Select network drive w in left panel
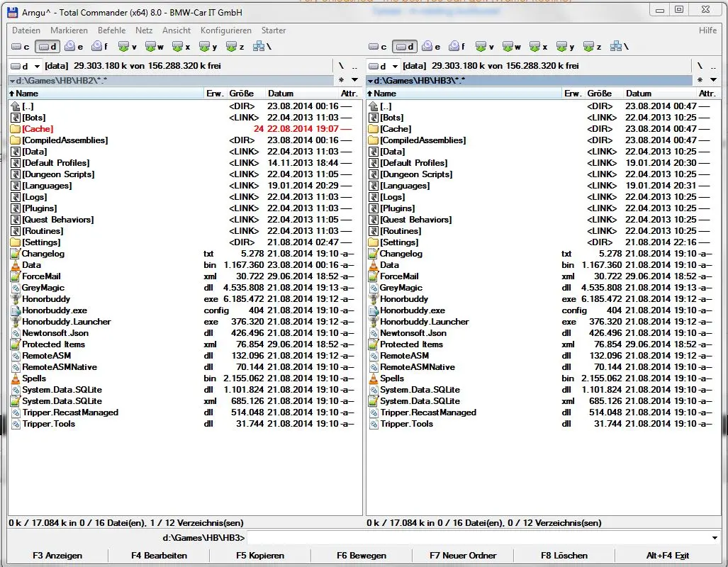The width and height of the screenshot is (728, 567). click(154, 47)
